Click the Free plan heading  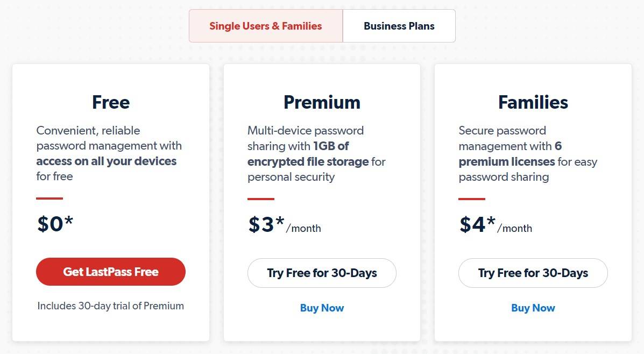pos(111,102)
